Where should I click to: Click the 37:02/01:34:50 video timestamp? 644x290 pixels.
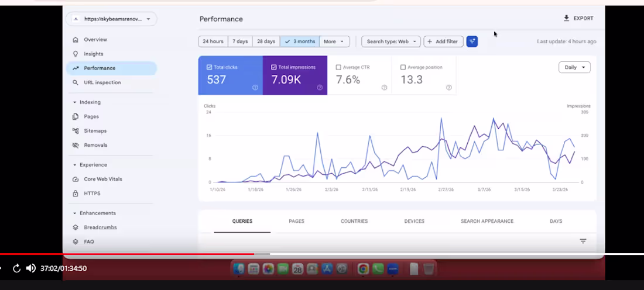click(x=63, y=268)
